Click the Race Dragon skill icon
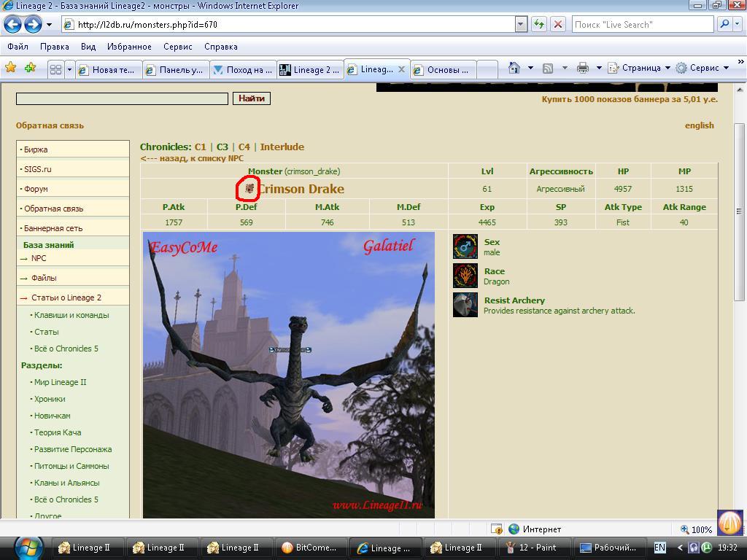 [465, 276]
